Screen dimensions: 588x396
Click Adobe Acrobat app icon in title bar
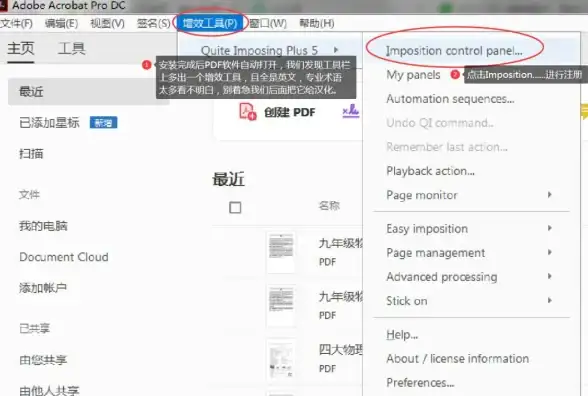(x=3, y=5)
